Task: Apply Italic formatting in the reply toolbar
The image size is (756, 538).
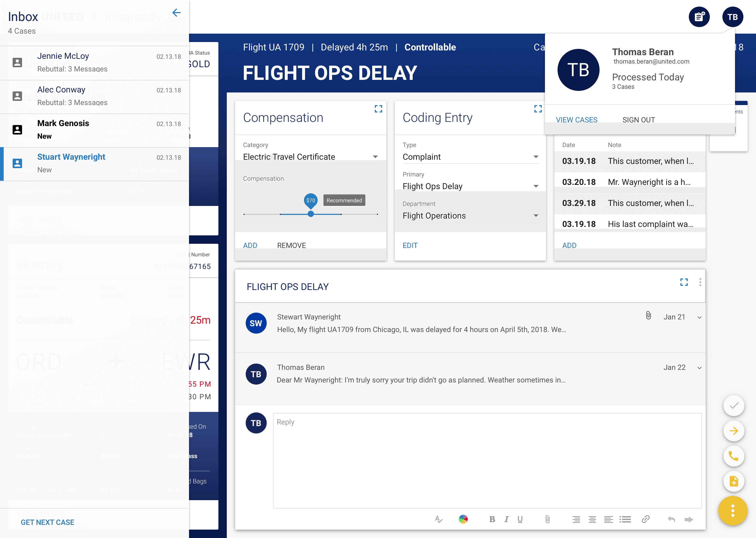Action: pos(506,519)
